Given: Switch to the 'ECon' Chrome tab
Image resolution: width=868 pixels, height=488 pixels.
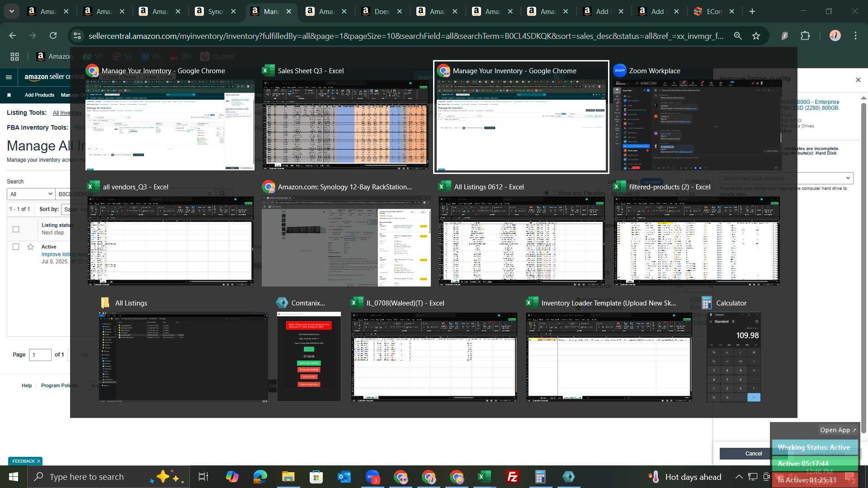Looking at the screenshot, I should (x=714, y=11).
